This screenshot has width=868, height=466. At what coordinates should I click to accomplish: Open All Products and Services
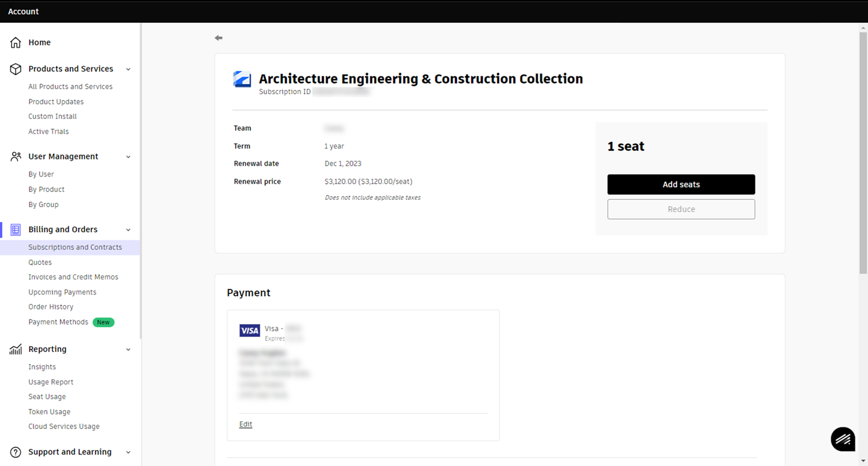pyautogui.click(x=70, y=86)
